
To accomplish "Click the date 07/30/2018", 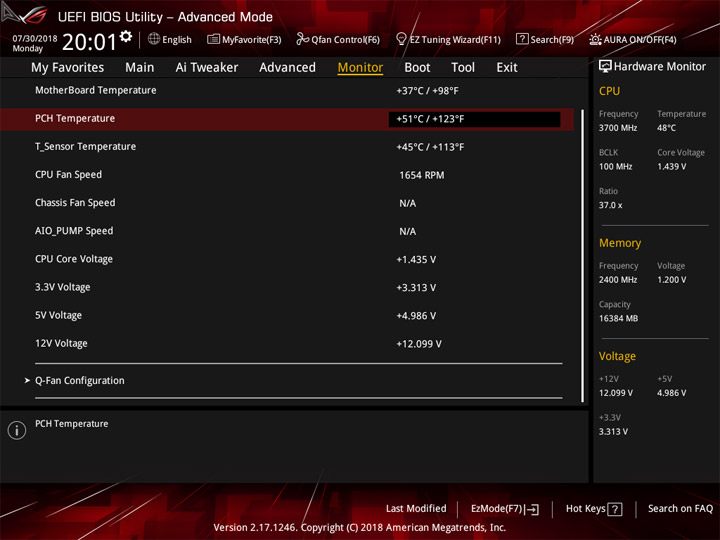I will [x=34, y=39].
